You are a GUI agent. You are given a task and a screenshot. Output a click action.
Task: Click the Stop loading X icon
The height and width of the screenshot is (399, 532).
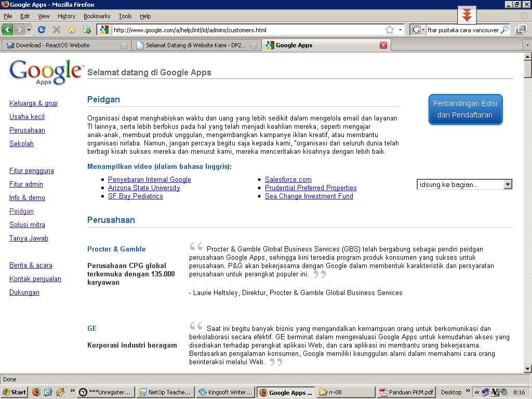pyautogui.click(x=57, y=30)
